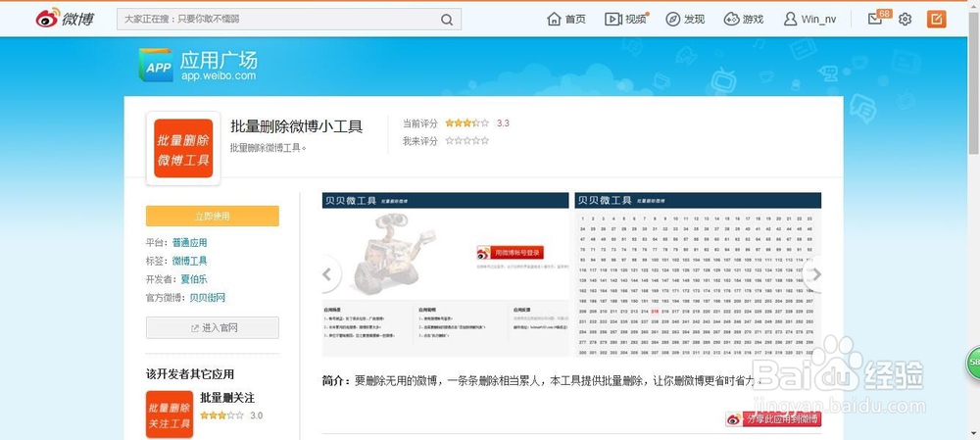Viewport: 980px width, 440px height.
Task: Open developer 夏伯乐 link
Action: point(194,279)
